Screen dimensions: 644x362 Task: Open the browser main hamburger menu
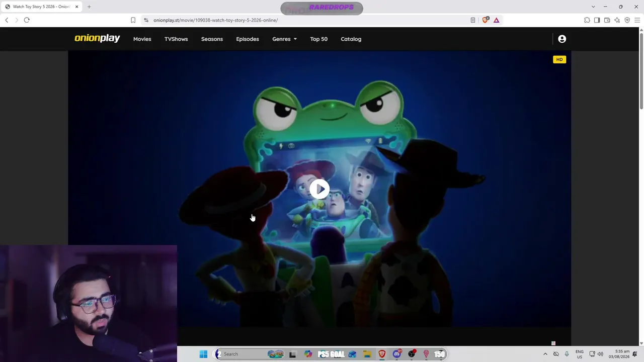click(x=637, y=20)
